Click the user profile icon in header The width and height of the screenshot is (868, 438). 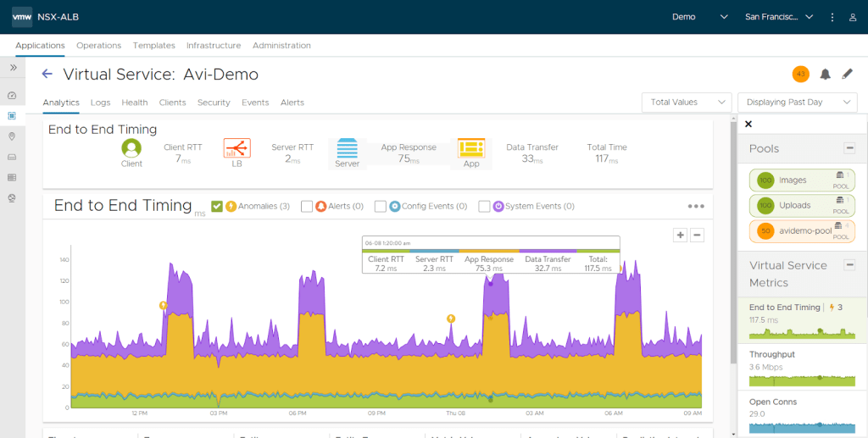coord(853,17)
